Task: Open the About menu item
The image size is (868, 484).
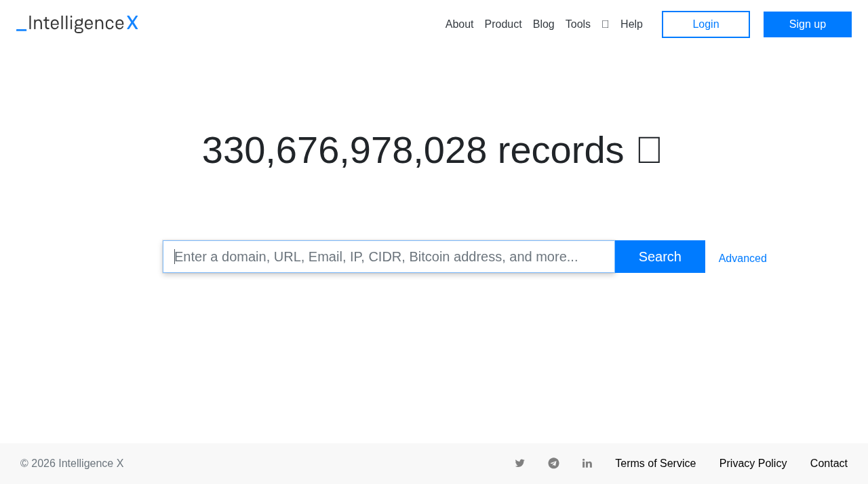Action: [x=459, y=24]
